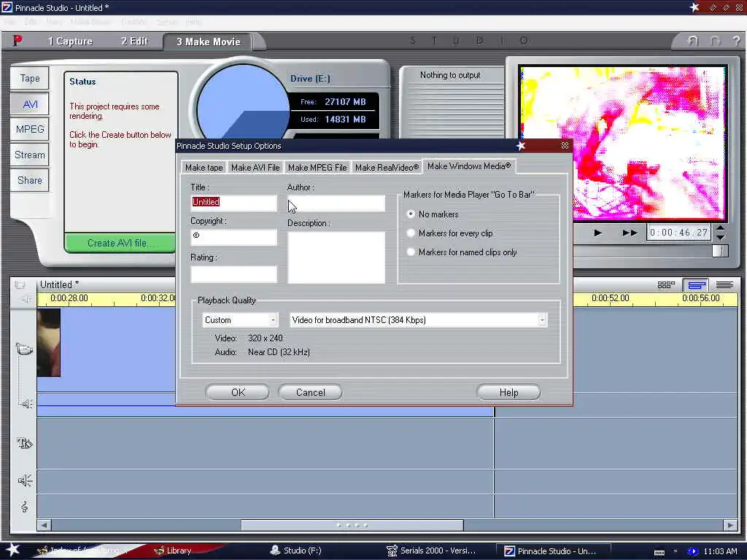Open the Start star button on taskbar
The height and width of the screenshot is (560, 747).
click(13, 550)
